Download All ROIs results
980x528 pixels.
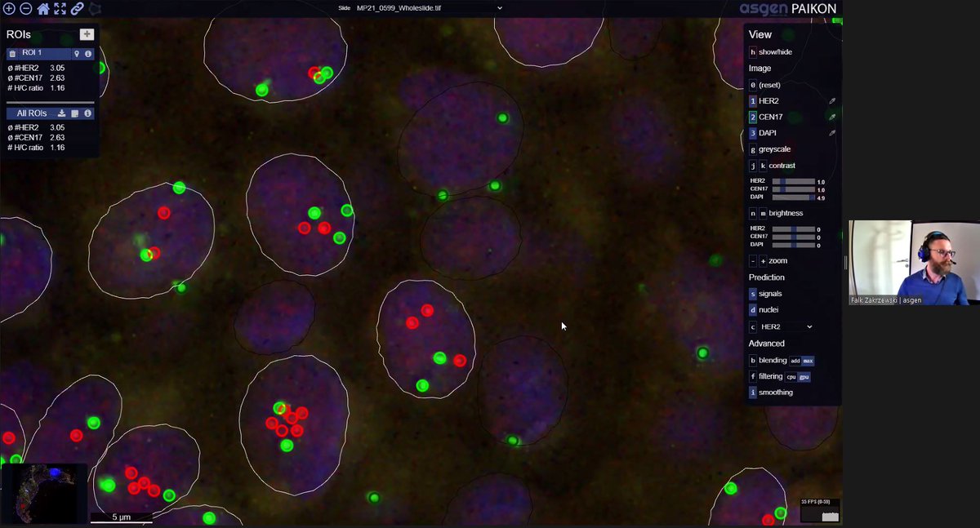(x=61, y=113)
